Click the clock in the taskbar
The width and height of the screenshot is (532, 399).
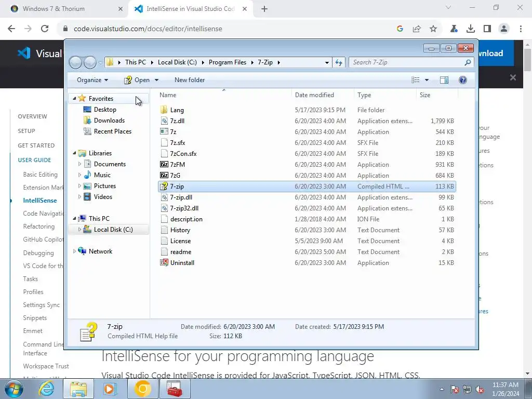tap(506, 389)
